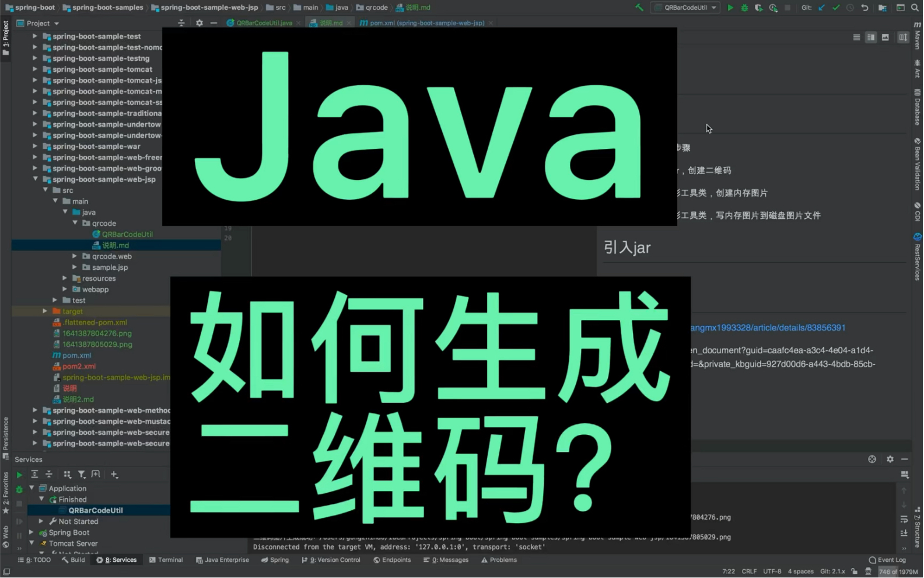Open Services panel settings gear
The height and width of the screenshot is (578, 924).
890,459
